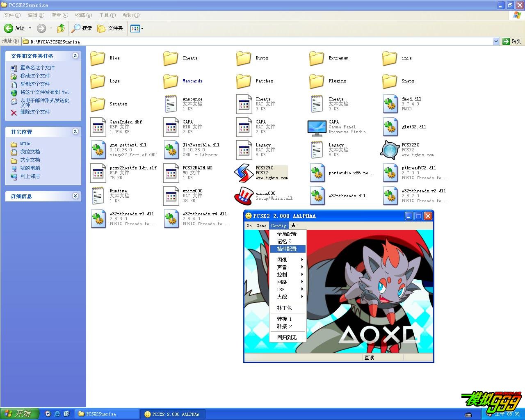Expand the address bar dropdown arrow
The image size is (525, 420).
pos(496,41)
